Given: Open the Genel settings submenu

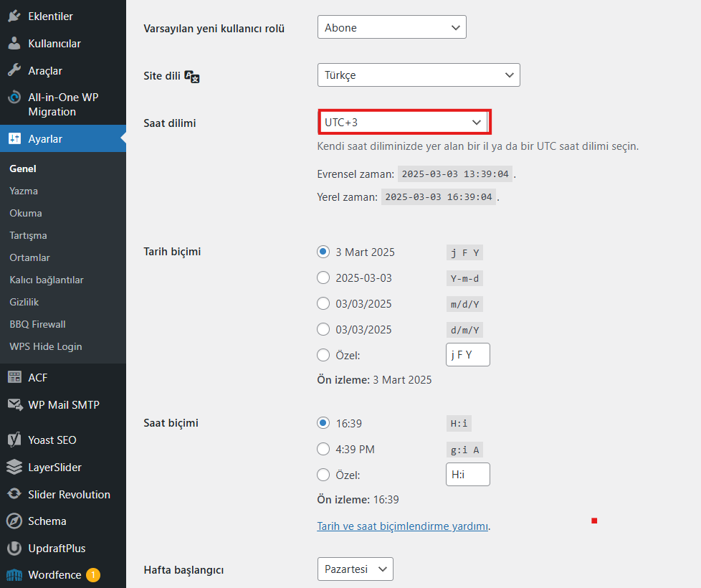Looking at the screenshot, I should pyautogui.click(x=23, y=169).
